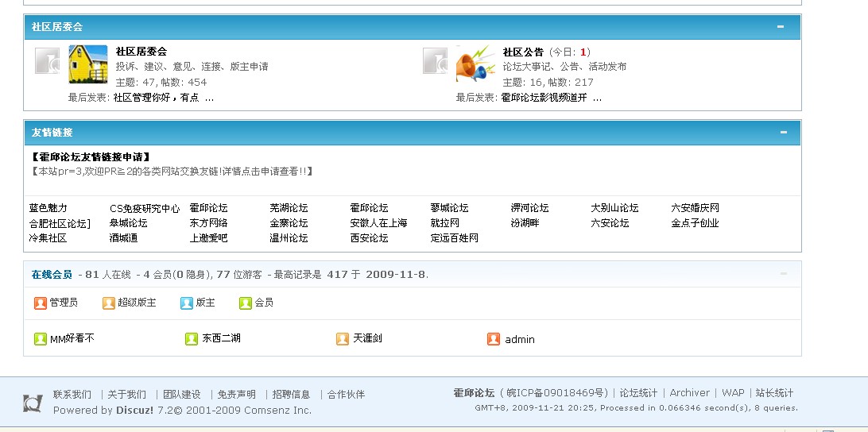Open the 论坛统计 footer link

point(638,393)
